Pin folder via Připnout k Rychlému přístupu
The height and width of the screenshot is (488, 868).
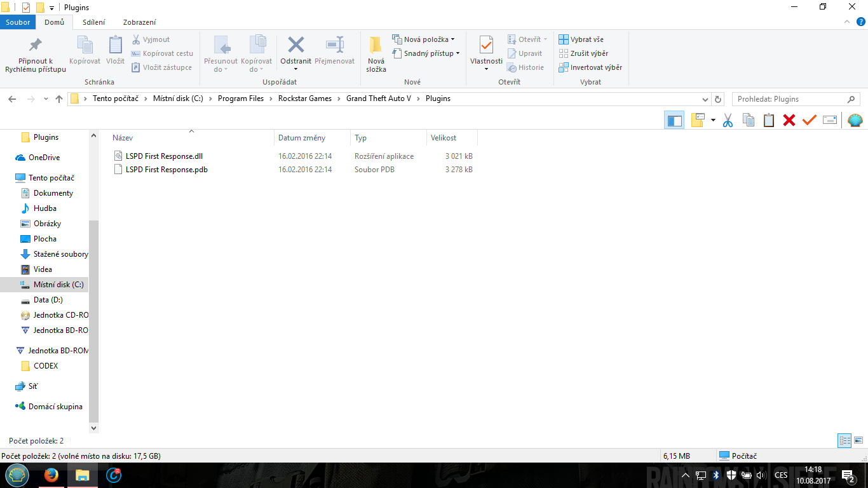[36, 55]
